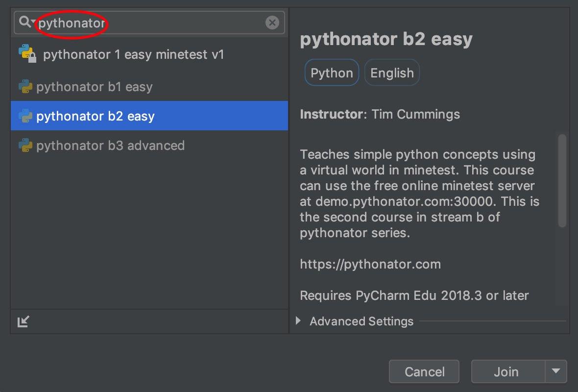The height and width of the screenshot is (392, 578).
Task: Click the Python icon beside pythonator b3 advanced
Action: 25,146
